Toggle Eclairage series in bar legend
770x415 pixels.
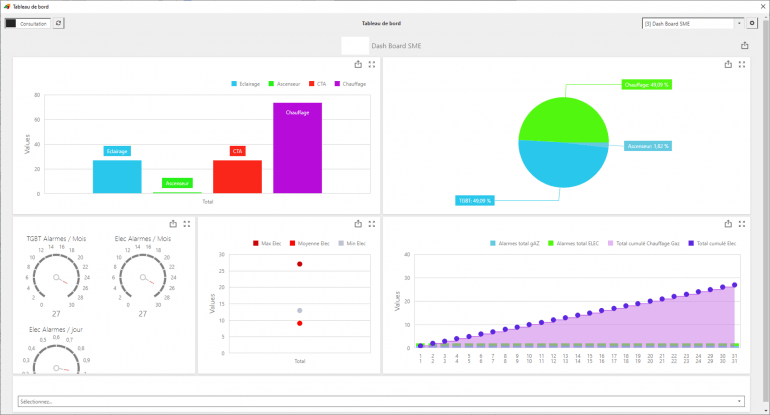pos(246,84)
